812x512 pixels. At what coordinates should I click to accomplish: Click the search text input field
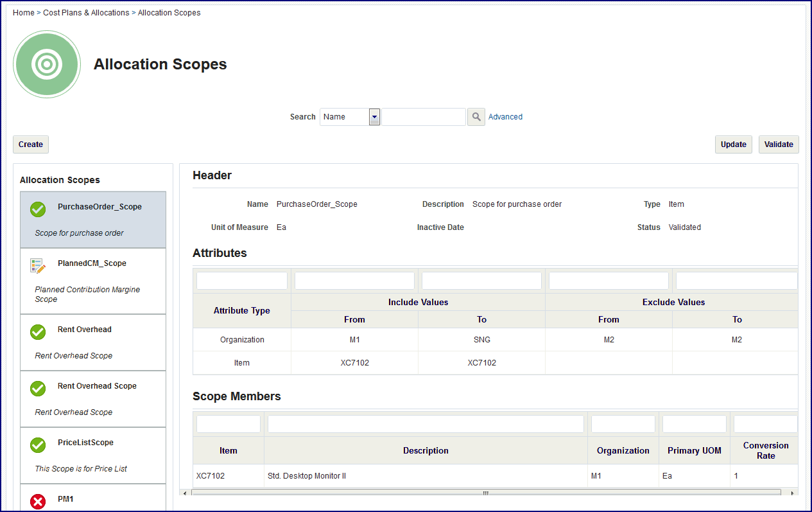click(x=424, y=117)
